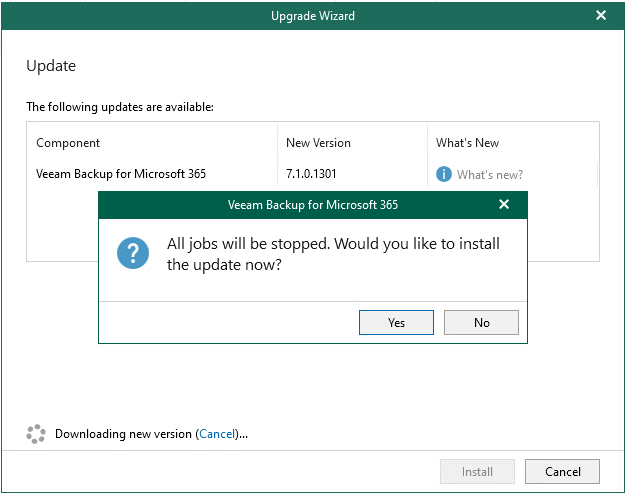This screenshot has width=625, height=494.
Task: Decline the update by clicking No
Action: coord(481,323)
